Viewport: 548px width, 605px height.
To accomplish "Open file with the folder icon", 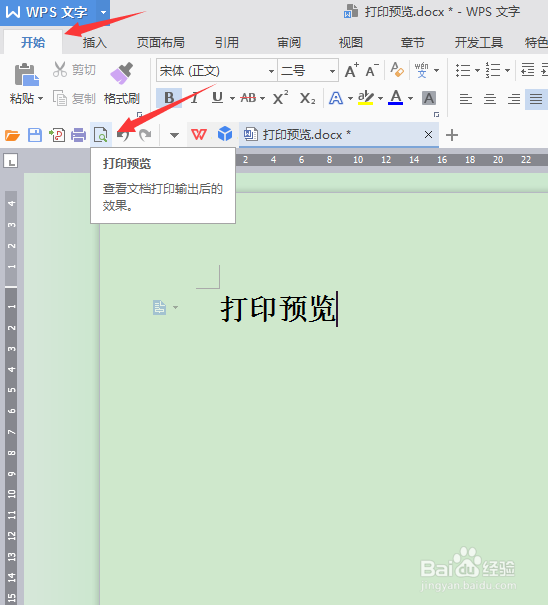I will tap(12, 135).
